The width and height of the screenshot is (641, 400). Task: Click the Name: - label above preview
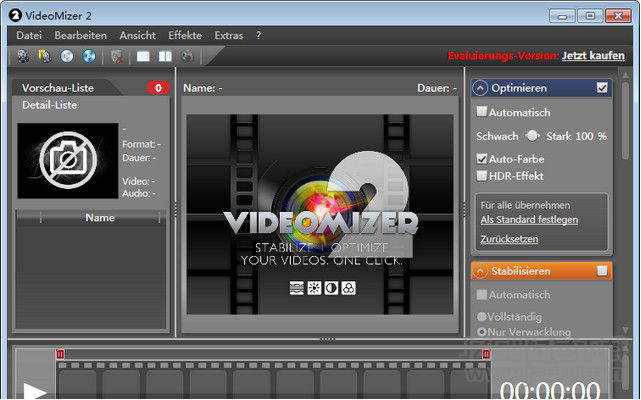203,88
